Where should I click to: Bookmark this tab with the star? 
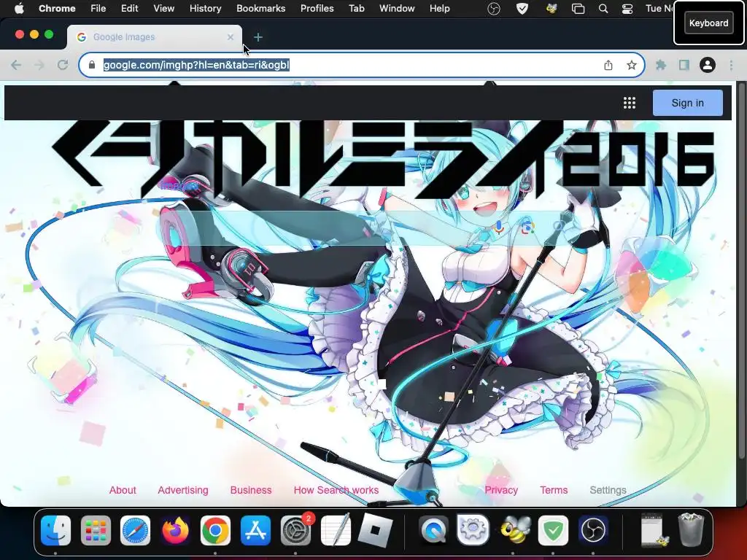point(632,65)
